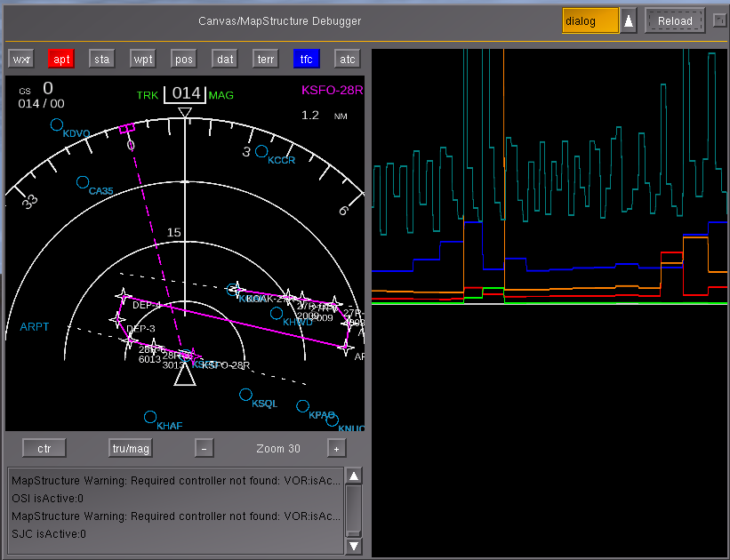
Task: Toggle the wxr weather layer
Action: tap(21, 60)
